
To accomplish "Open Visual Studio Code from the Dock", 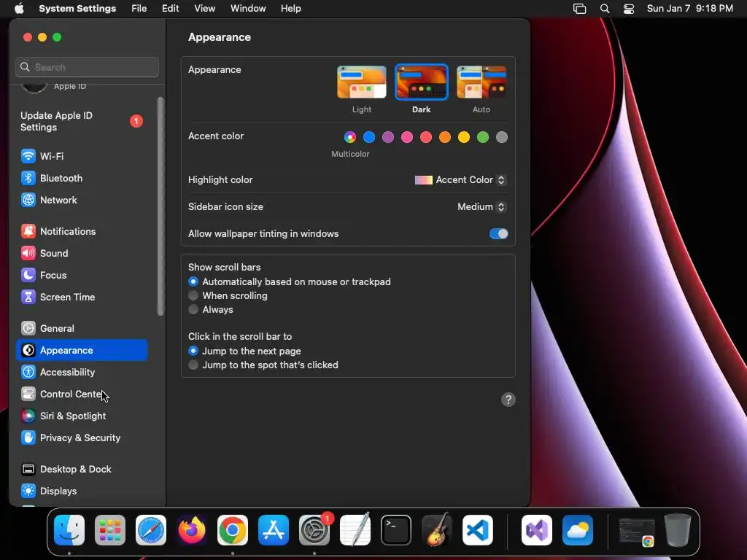I will [x=478, y=530].
